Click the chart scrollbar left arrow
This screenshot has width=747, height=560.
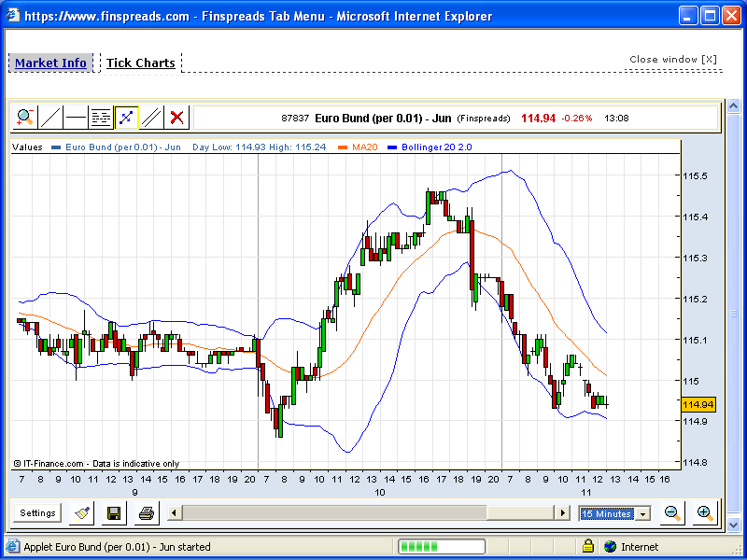(x=174, y=512)
